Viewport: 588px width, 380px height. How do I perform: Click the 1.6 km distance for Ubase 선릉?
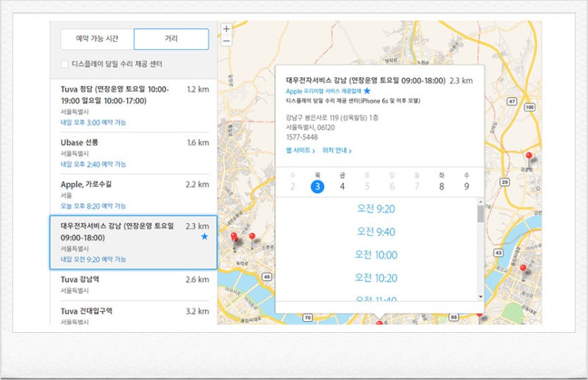(198, 143)
